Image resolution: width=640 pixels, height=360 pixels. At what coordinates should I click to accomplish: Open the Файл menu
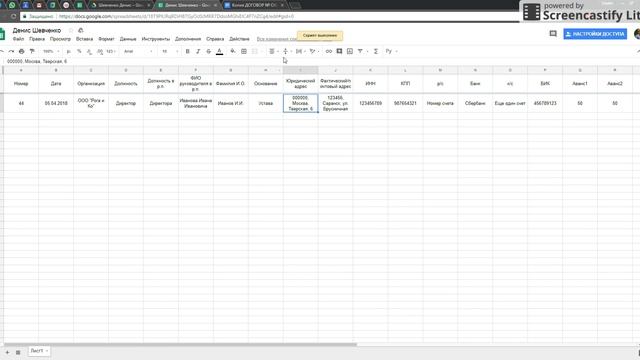[x=18, y=39]
